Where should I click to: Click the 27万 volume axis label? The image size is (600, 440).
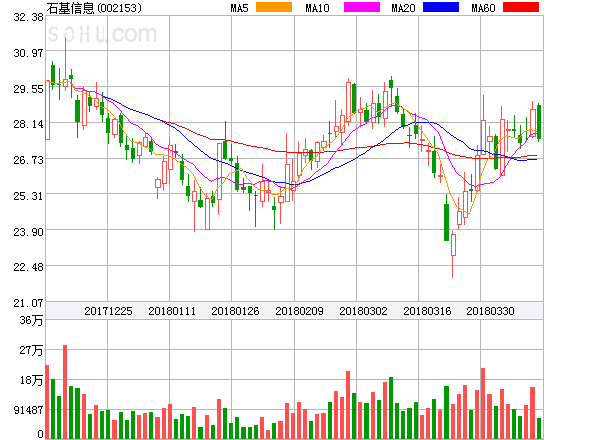pyautogui.click(x=31, y=350)
